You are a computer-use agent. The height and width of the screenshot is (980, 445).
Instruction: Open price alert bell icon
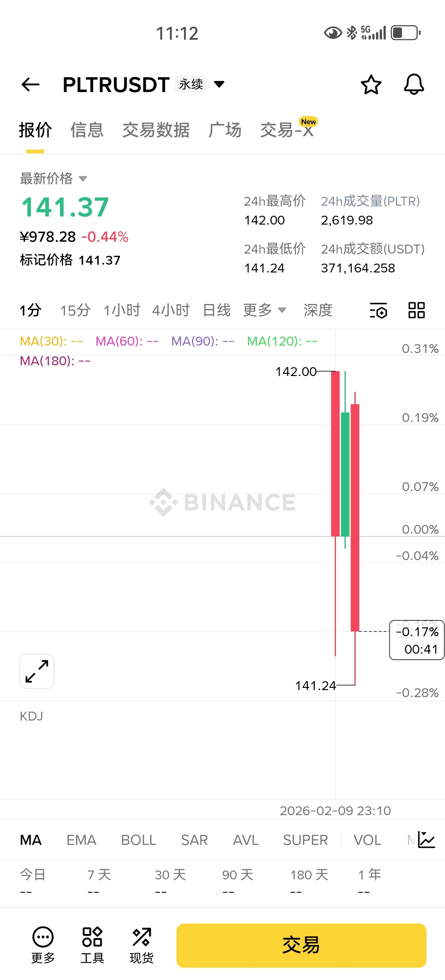pyautogui.click(x=414, y=85)
